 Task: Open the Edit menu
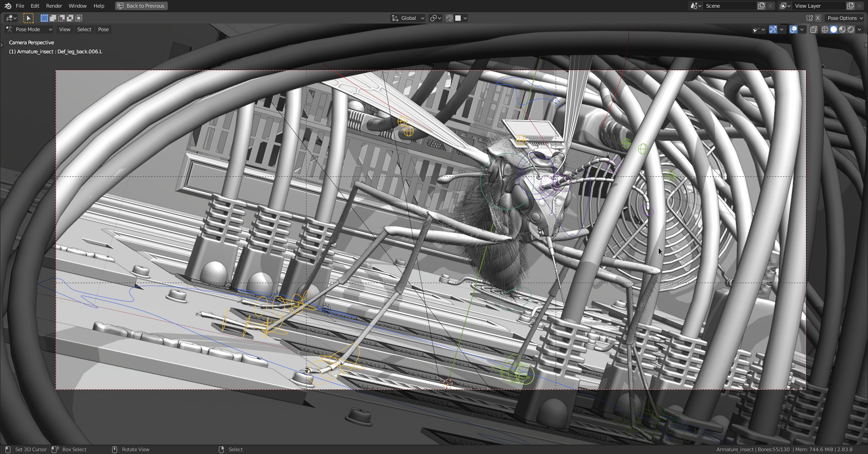35,6
